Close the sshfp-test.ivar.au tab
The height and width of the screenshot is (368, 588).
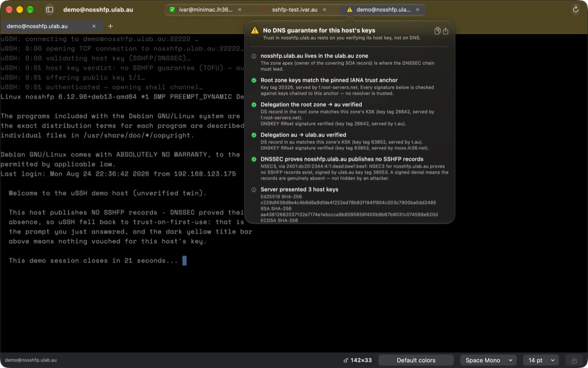tap(324, 10)
